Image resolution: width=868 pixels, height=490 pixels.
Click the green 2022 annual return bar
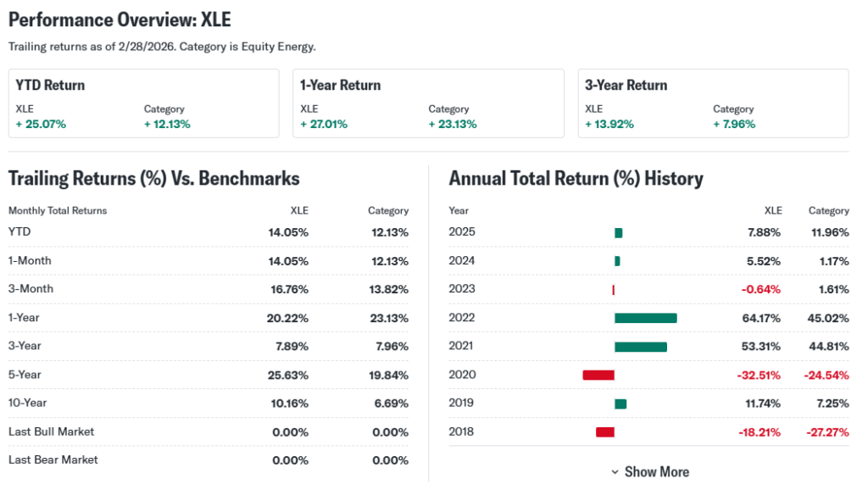(x=645, y=318)
